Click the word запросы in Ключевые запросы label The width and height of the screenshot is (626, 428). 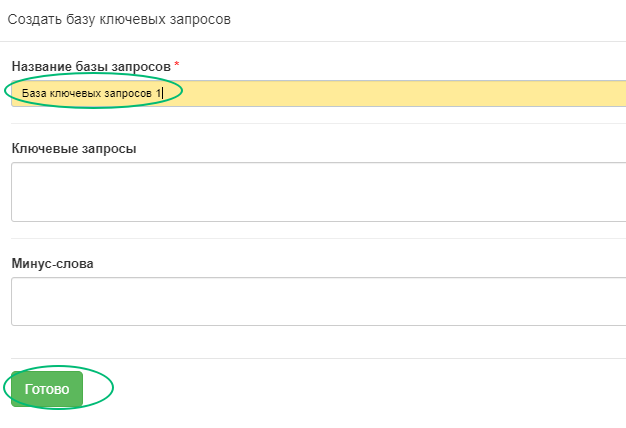tap(109, 149)
